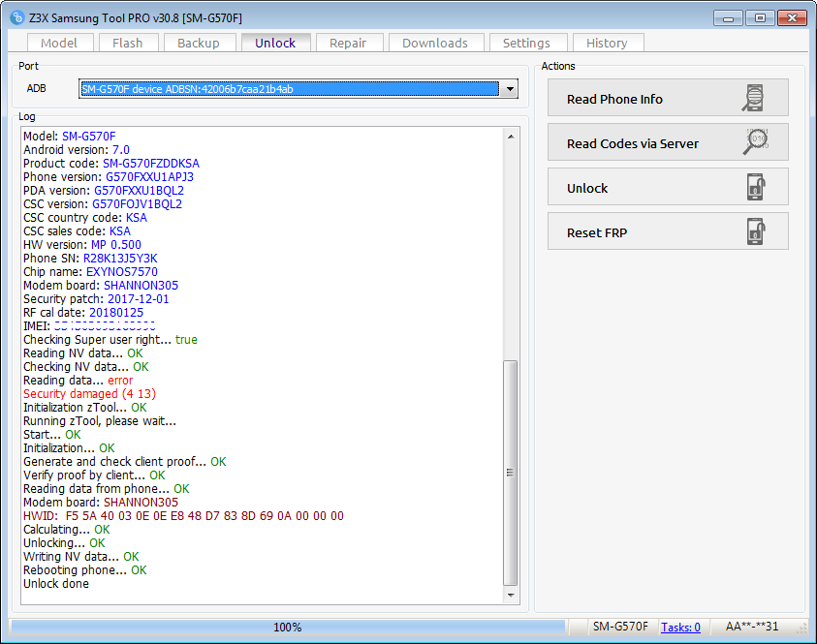Viewport: 817px width, 644px height.
Task: Click Read Codes via Server label
Action: (x=633, y=143)
